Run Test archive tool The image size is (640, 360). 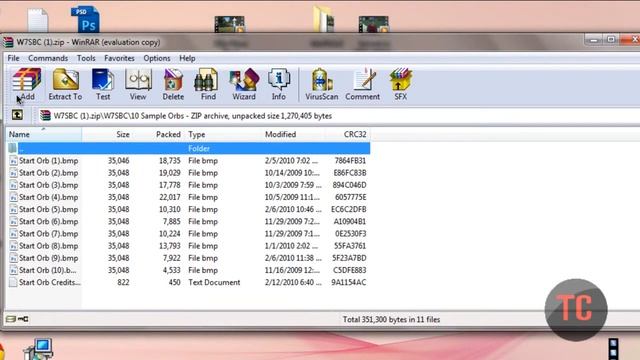pyautogui.click(x=103, y=84)
